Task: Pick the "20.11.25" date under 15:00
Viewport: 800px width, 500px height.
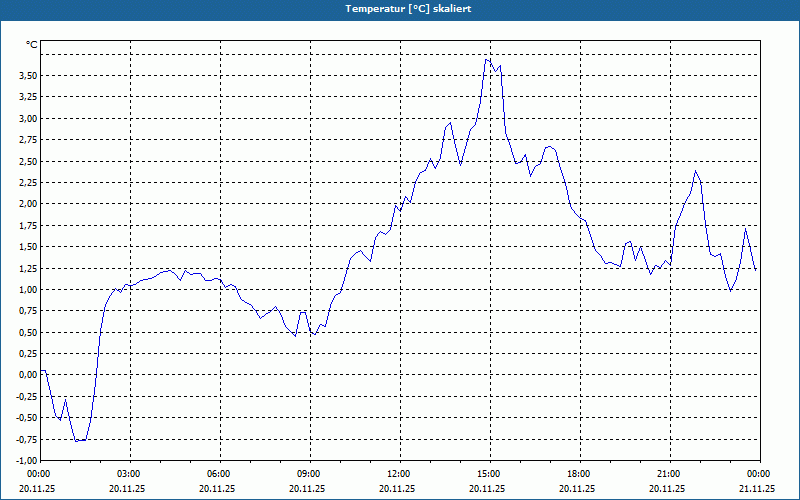Action: pyautogui.click(x=487, y=488)
